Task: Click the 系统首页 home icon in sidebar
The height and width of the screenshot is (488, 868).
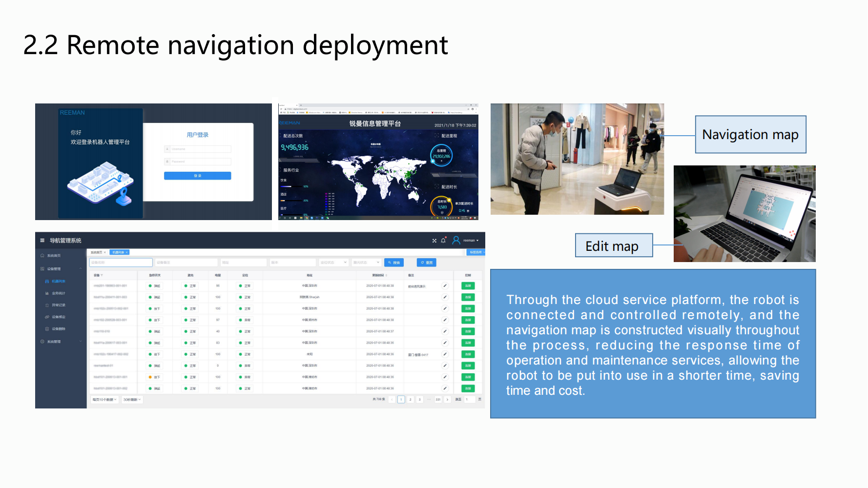Action: 42,256
